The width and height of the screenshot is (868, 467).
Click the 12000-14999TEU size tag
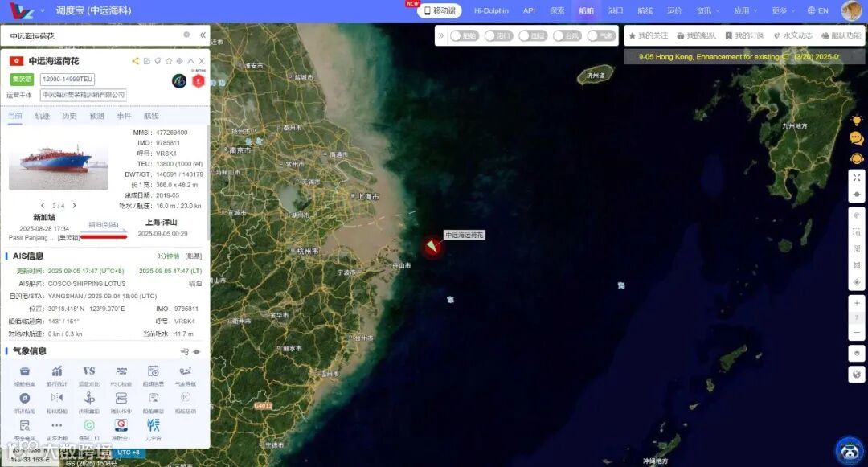(67, 79)
